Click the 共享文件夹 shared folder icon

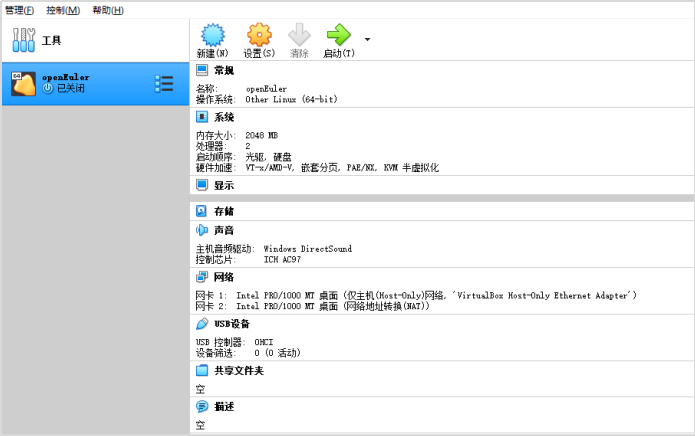[202, 370]
